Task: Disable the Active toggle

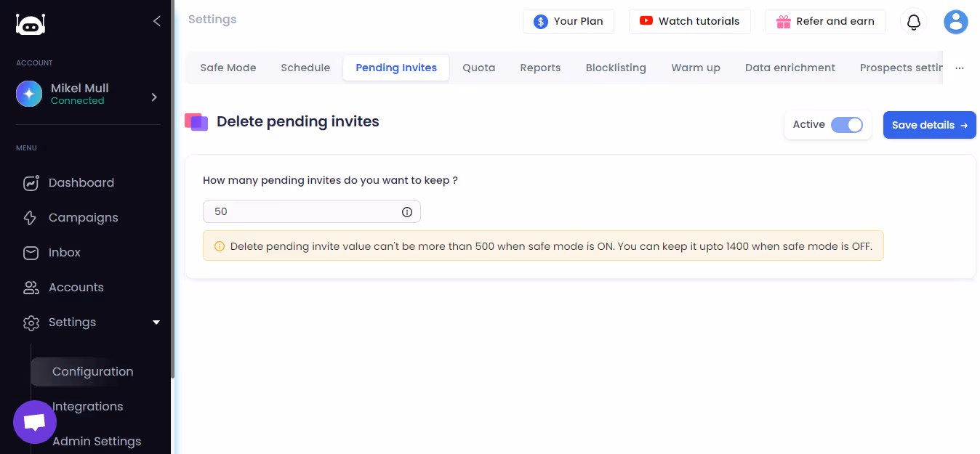Action: 847,124
